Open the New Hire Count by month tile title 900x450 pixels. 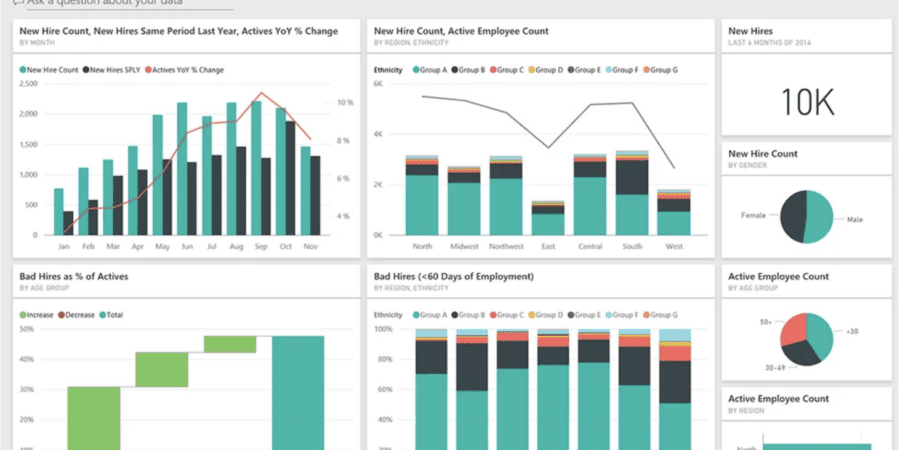[x=179, y=31]
